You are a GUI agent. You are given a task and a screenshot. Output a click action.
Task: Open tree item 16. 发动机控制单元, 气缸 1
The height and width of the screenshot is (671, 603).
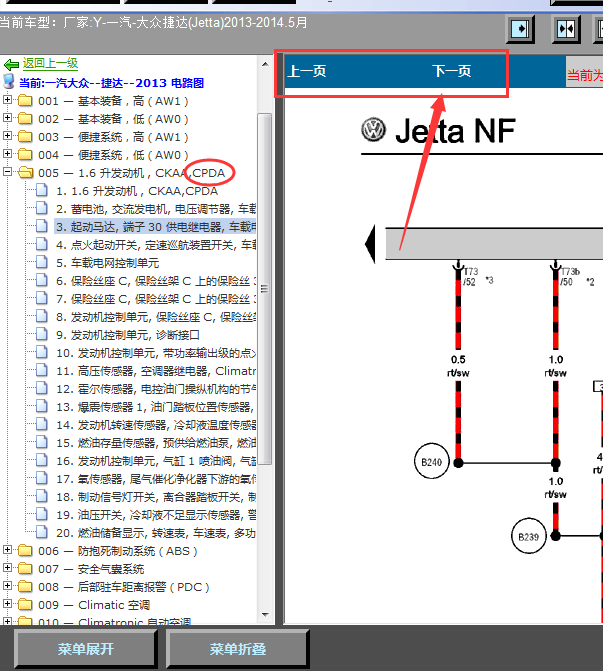[x=156, y=460]
